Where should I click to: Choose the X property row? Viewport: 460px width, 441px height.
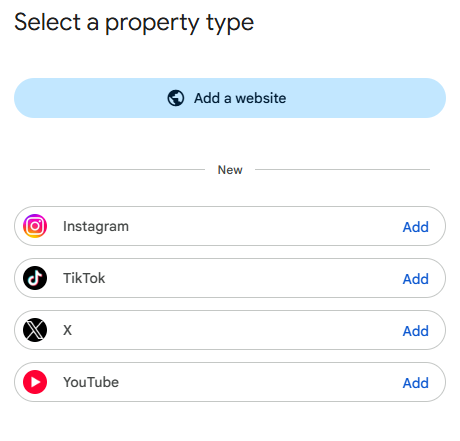coord(230,330)
